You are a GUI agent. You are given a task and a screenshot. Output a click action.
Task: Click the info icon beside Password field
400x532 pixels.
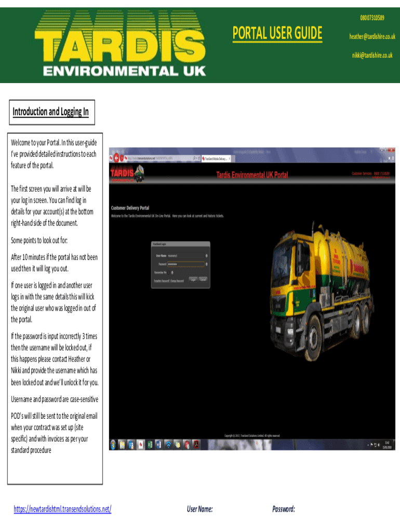point(207,264)
